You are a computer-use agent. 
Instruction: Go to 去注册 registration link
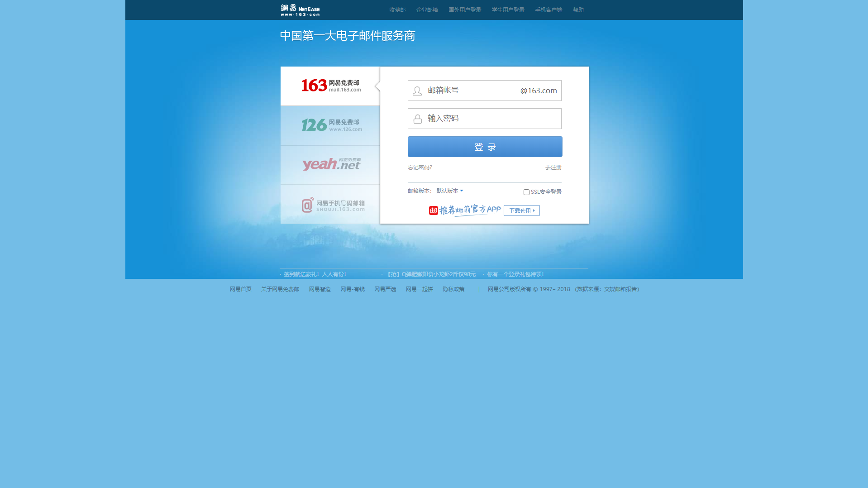[553, 167]
